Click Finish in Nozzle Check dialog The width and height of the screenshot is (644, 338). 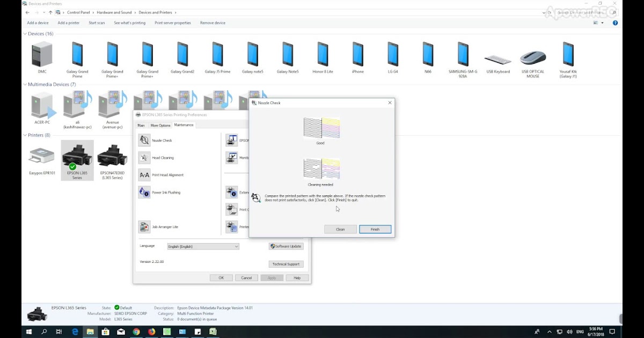coord(375,229)
